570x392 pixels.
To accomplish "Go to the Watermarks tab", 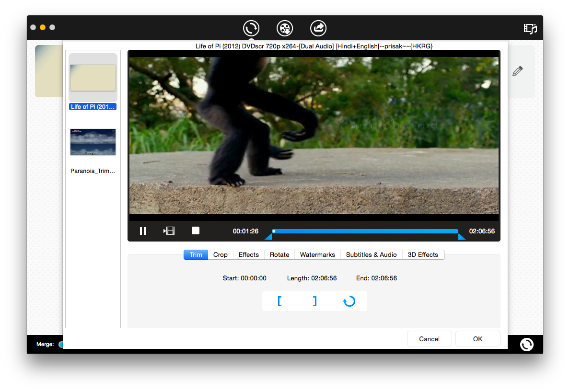I will (317, 254).
